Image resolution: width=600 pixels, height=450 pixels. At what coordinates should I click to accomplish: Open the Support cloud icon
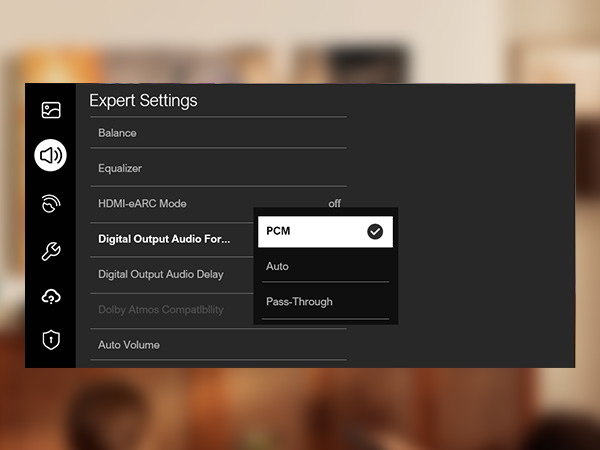click(x=51, y=296)
